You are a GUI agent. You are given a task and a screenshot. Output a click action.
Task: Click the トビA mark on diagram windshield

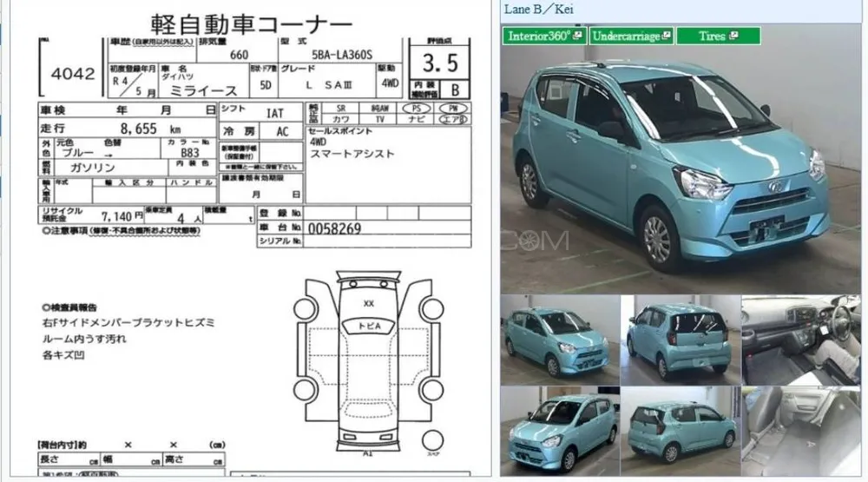369,326
